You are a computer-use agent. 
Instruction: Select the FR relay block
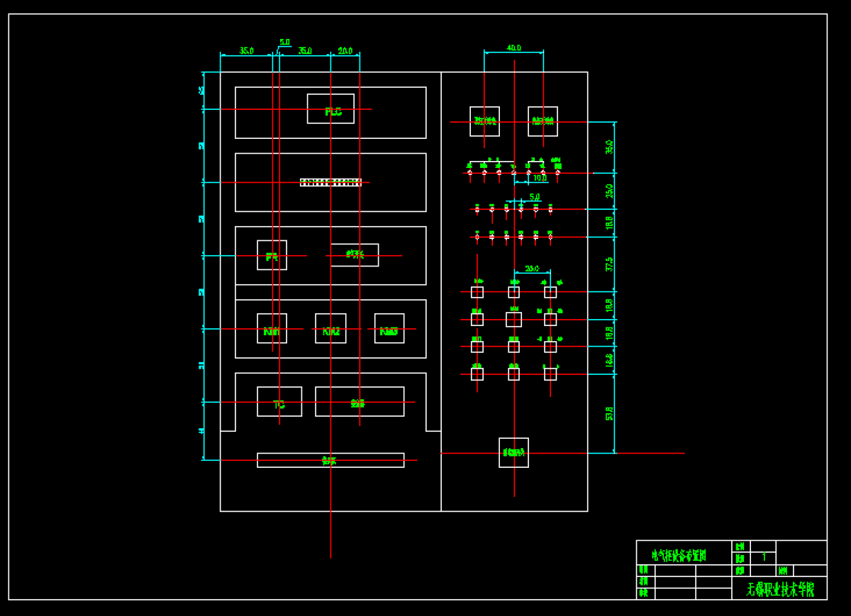pos(272,256)
